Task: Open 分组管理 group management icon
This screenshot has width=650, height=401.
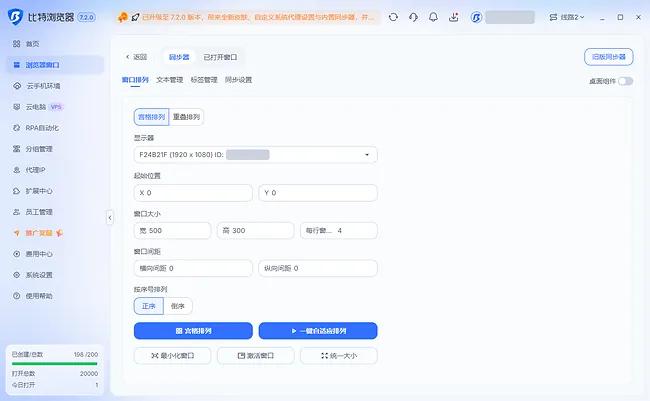Action: point(17,148)
